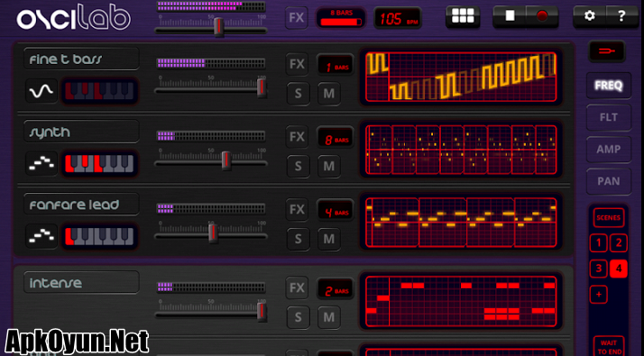Solo the synth track

pyautogui.click(x=298, y=167)
